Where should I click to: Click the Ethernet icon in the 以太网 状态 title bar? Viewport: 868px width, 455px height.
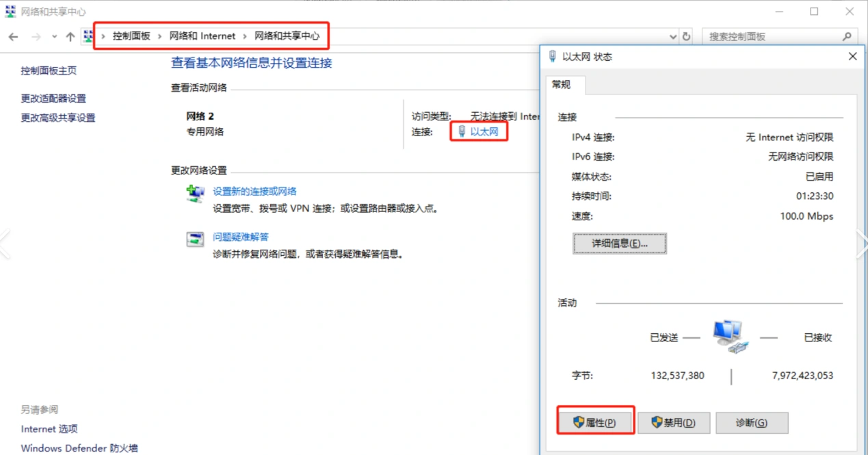click(553, 56)
